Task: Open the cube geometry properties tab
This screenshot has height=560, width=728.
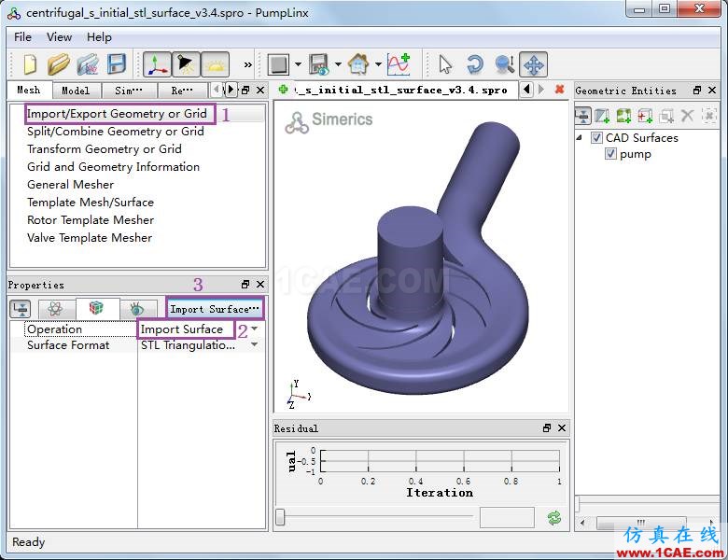Action: (96, 308)
